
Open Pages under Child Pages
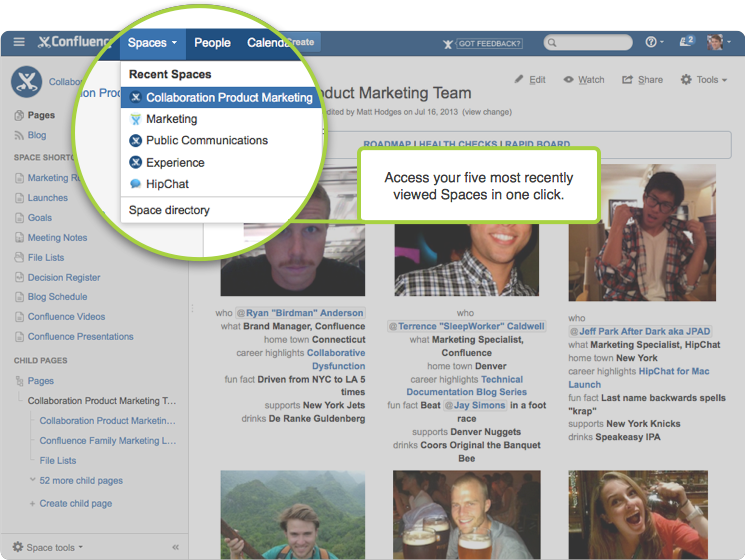[40, 381]
